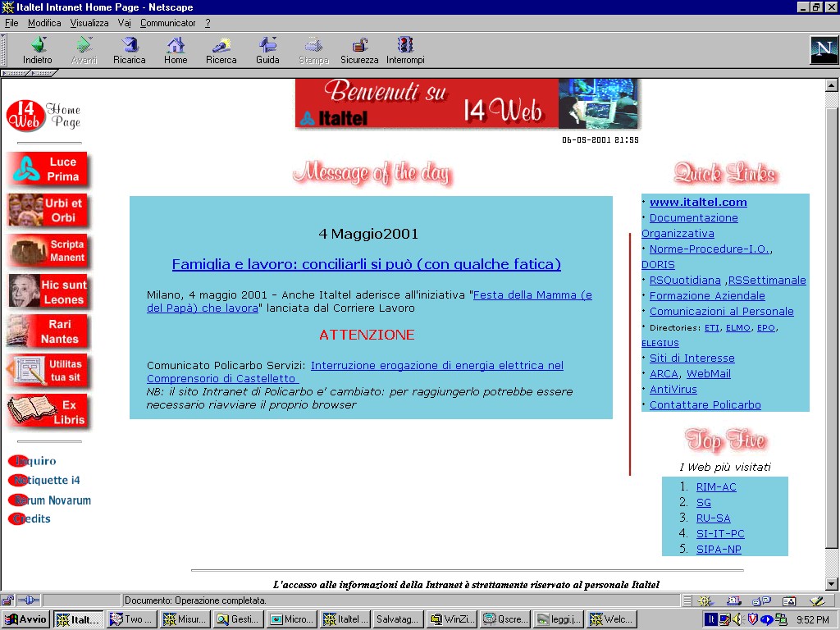
Task: Switch to the Qscre... taskbar window
Action: pyautogui.click(x=505, y=619)
